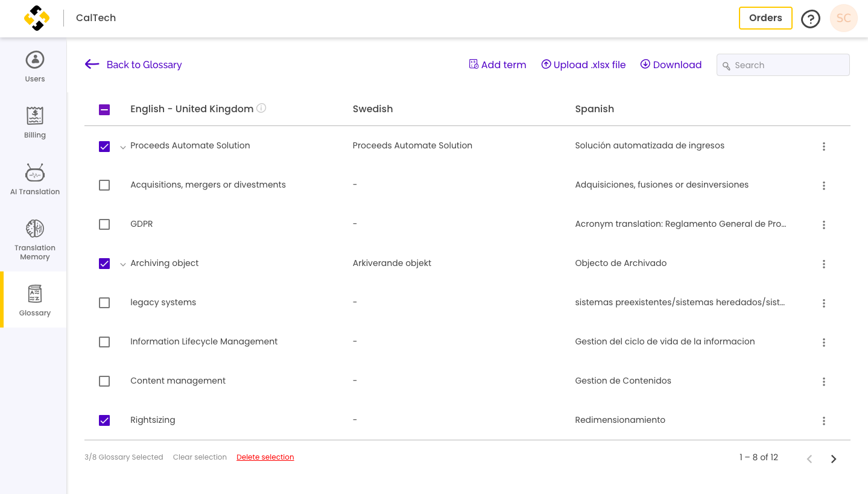Click the Spanish term Gestion de Contenidos
868x494 pixels.
623,381
